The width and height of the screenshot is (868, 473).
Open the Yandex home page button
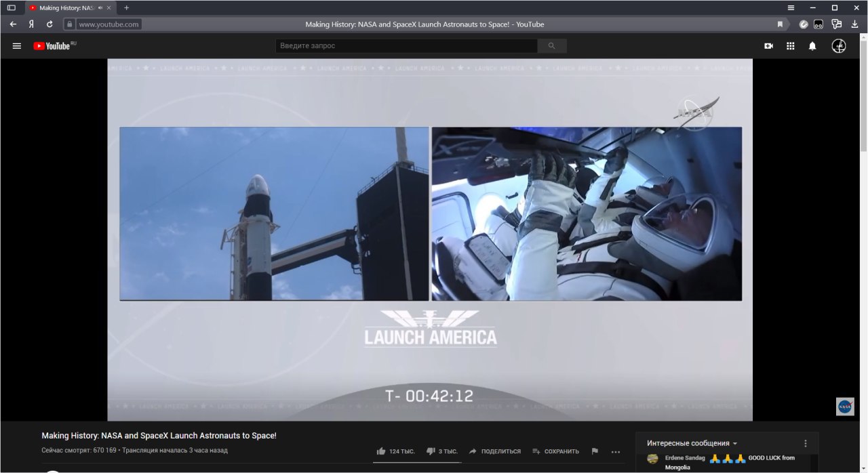tap(31, 24)
